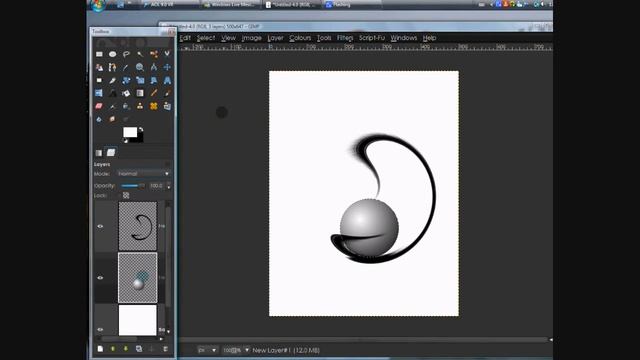Screen dimensions: 640x360
Task: Lower the selected layer button
Action: pyautogui.click(x=126, y=349)
